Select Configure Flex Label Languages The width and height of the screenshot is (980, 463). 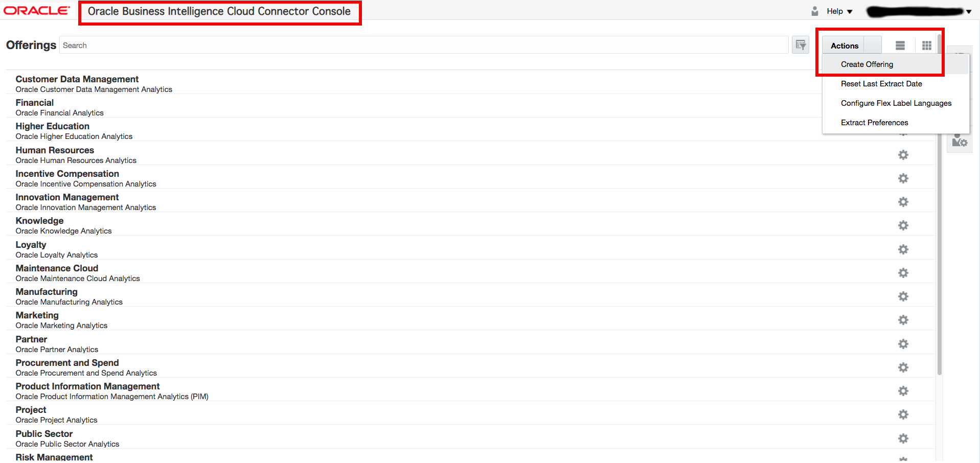pyautogui.click(x=896, y=103)
